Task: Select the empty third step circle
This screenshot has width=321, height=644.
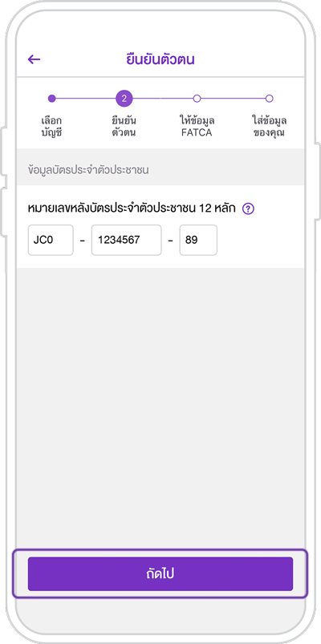Action: [x=197, y=99]
